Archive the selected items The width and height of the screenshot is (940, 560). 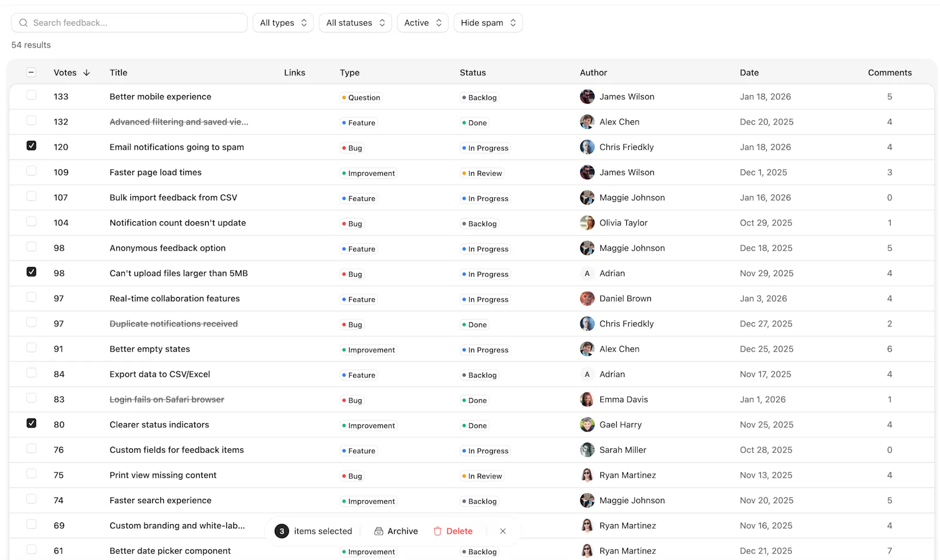(397, 531)
